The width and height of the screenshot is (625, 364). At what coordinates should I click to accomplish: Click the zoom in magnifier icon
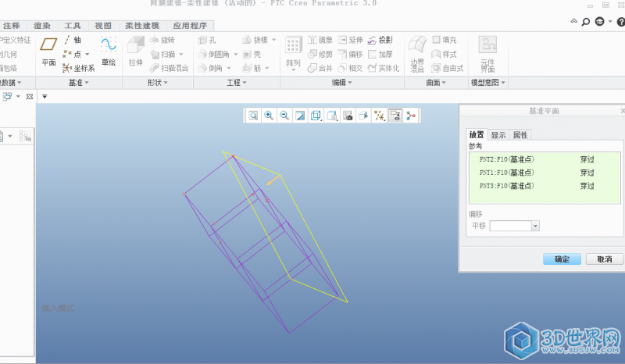click(269, 116)
